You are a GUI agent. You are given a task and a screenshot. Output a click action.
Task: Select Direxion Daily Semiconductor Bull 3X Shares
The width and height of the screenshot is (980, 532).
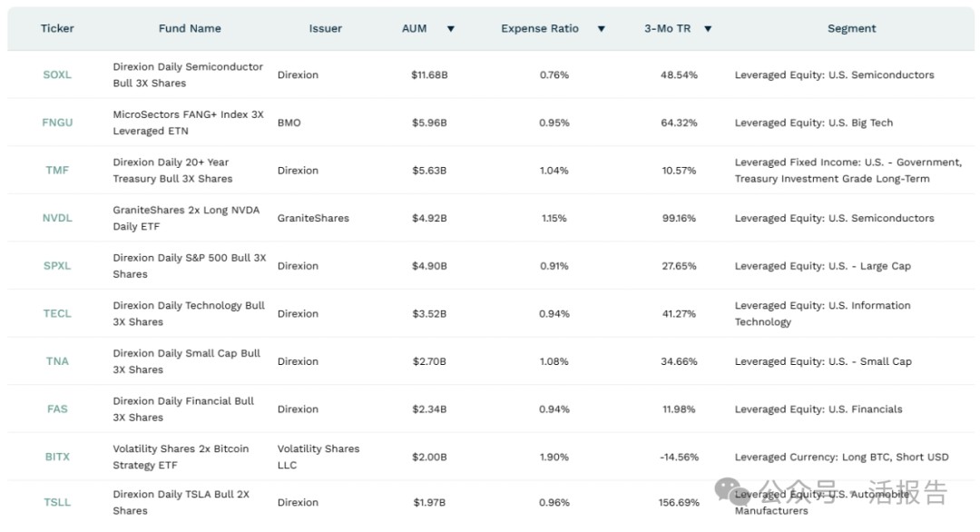coord(188,75)
